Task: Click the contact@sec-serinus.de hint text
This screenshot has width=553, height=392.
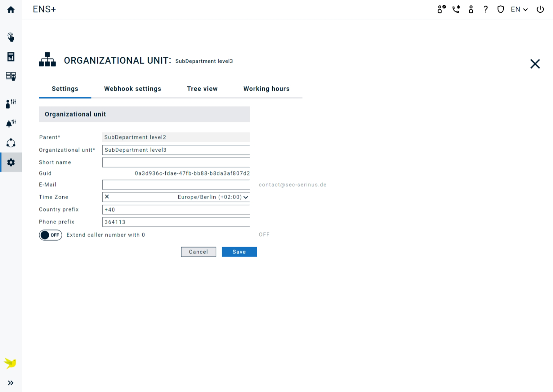Action: 292,185
